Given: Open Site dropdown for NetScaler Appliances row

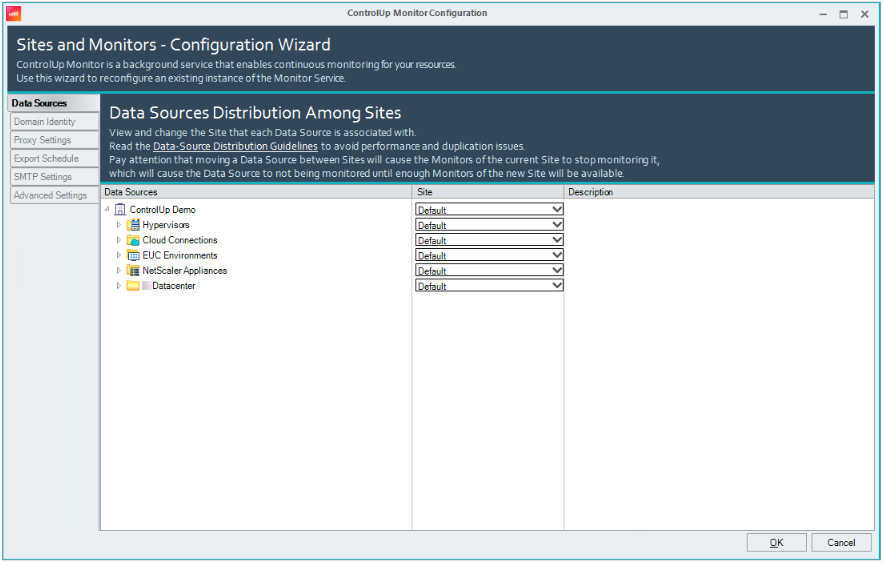Looking at the screenshot, I should click(x=489, y=270).
